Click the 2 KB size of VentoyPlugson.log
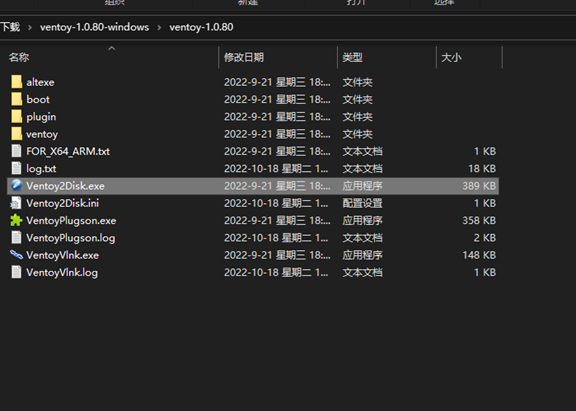 click(485, 238)
